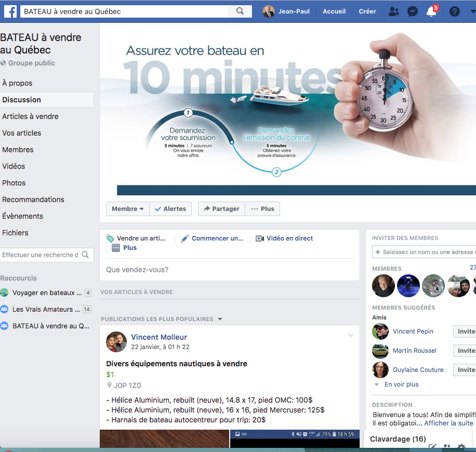The image size is (476, 452).
Task: Open the Membre dropdown
Action: pos(128,209)
